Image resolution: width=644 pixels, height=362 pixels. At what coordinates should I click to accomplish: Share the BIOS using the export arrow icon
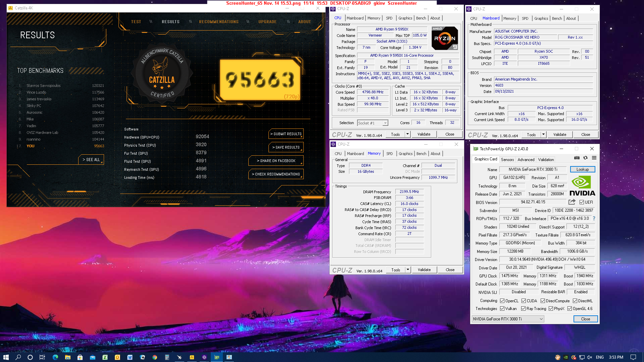(572, 202)
